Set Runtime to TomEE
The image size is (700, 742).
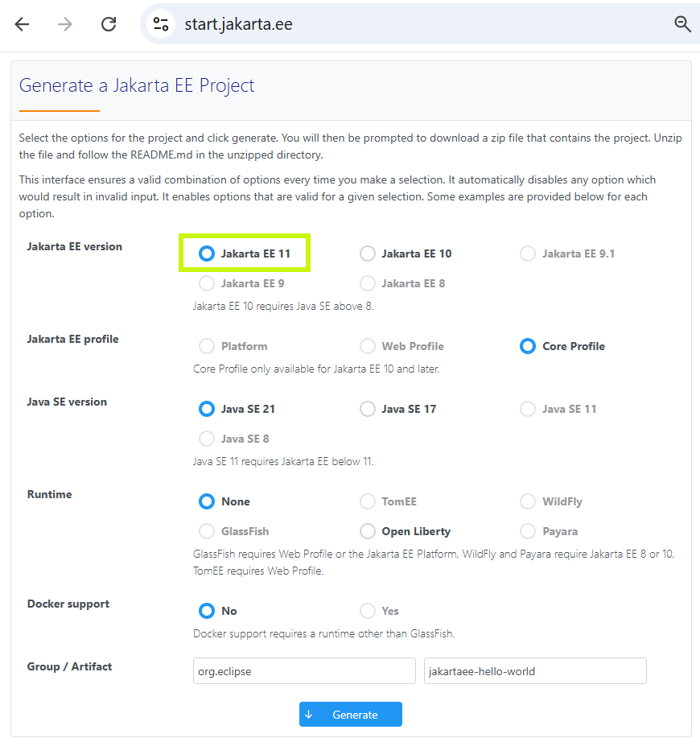point(368,501)
